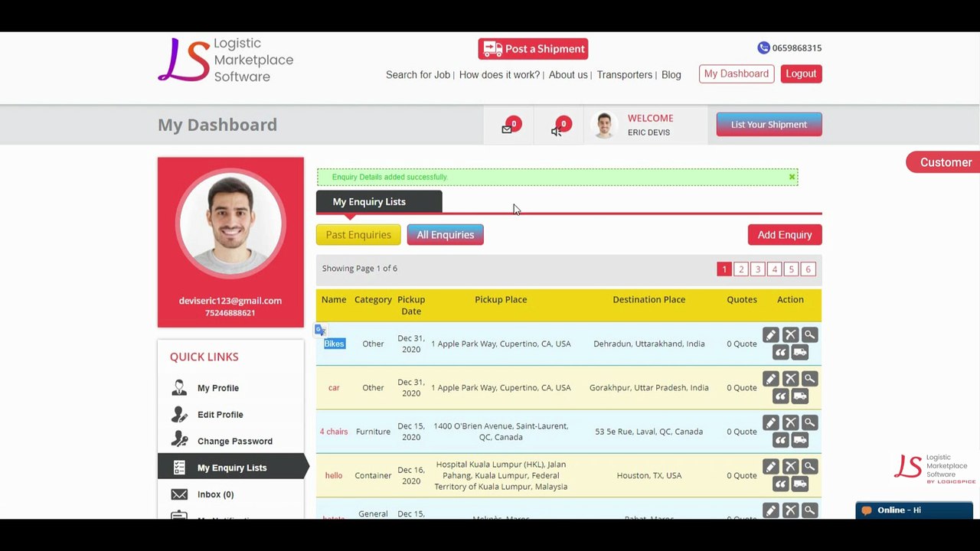Edit the 4 chairs enquiry pencil icon
Screen dimensions: 980x551
click(771, 423)
